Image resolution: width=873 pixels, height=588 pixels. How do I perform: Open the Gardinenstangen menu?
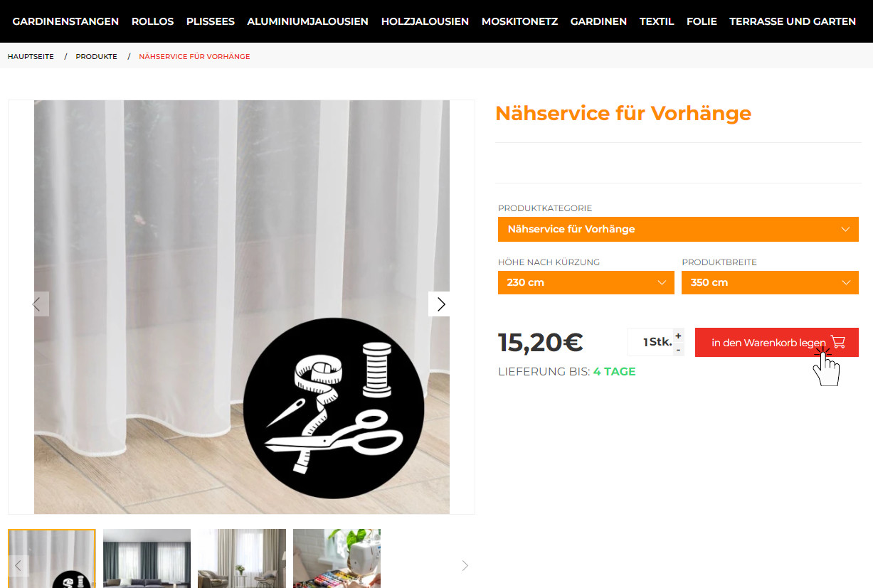pos(65,21)
